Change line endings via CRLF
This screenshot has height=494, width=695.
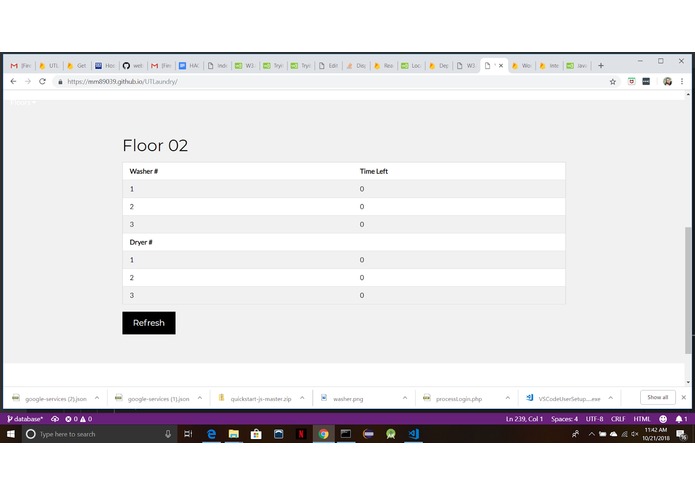[618, 419]
